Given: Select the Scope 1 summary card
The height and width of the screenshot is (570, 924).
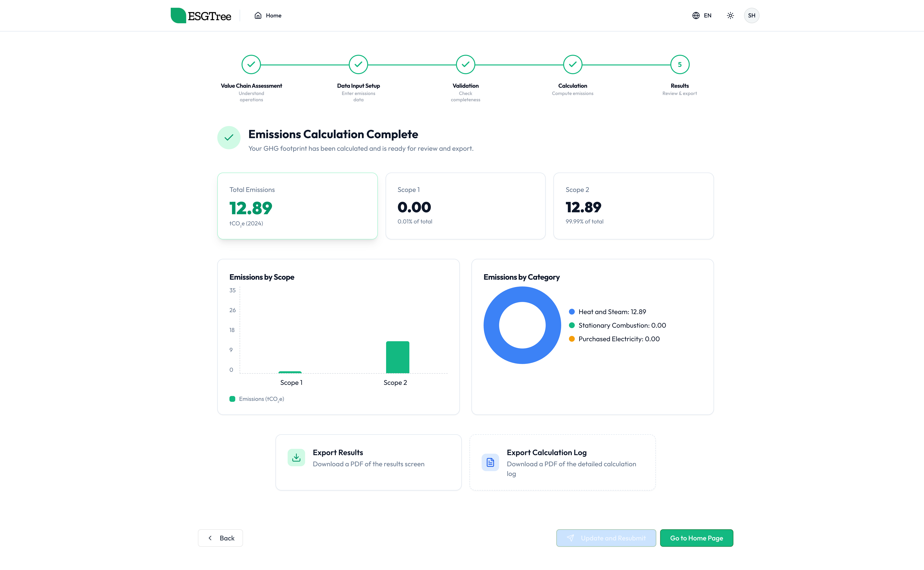Looking at the screenshot, I should (465, 206).
